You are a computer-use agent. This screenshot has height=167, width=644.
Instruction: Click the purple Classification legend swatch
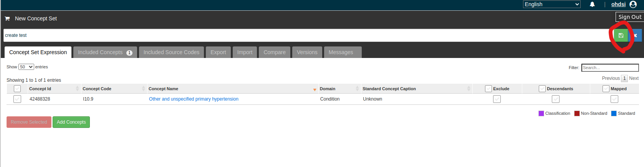(x=541, y=113)
